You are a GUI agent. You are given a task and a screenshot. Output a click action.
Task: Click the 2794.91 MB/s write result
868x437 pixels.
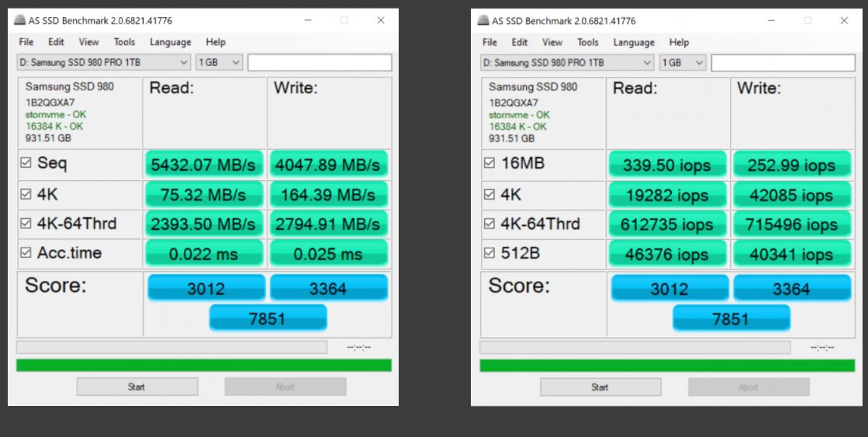328,224
